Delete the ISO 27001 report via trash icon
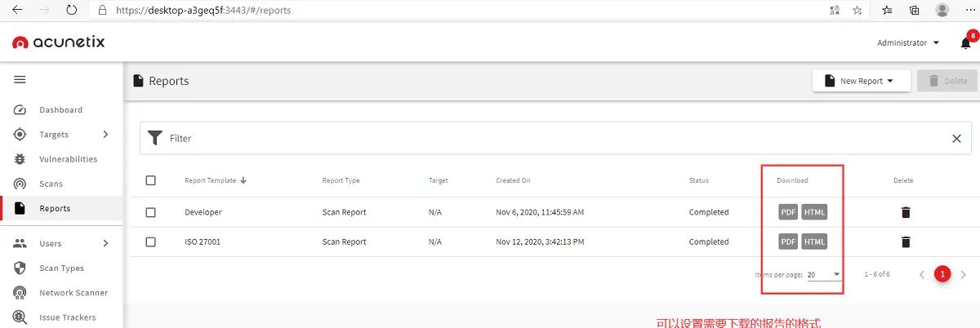Viewport: 980px width, 328px height. pos(905,242)
